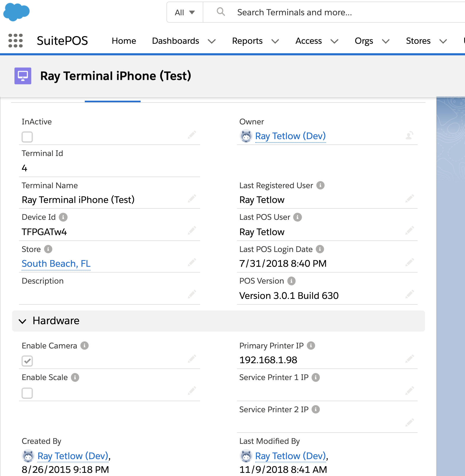Image resolution: width=465 pixels, height=476 pixels.
Task: Open the Reports tab
Action: pyautogui.click(x=247, y=41)
